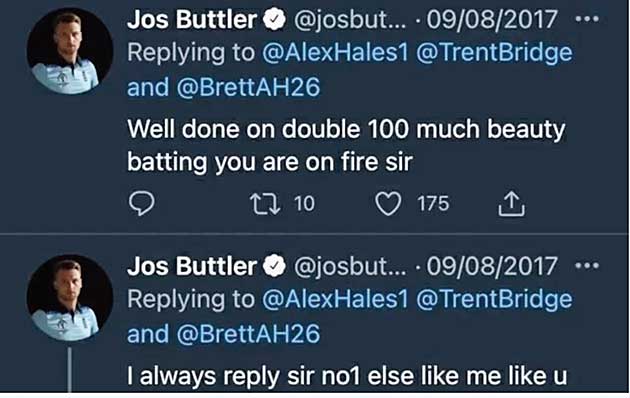Open @TrentBridge mention in second tweet
630x398 pixels.
tap(494, 300)
